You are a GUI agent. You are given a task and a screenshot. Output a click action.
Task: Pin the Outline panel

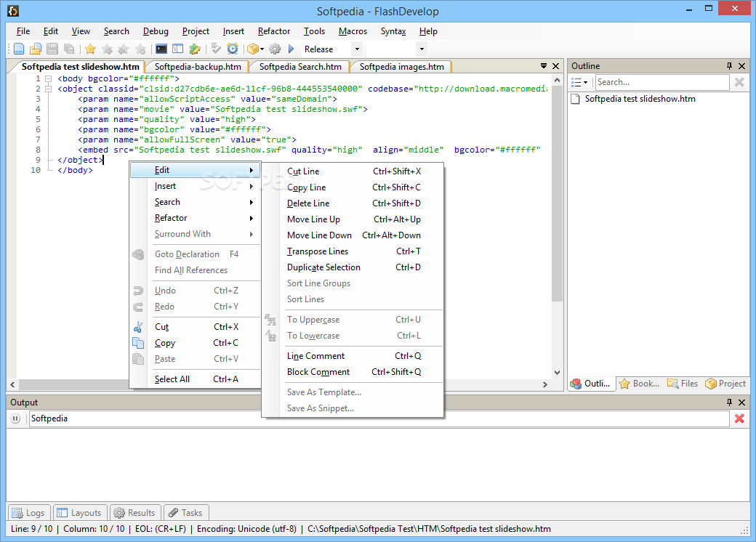729,66
